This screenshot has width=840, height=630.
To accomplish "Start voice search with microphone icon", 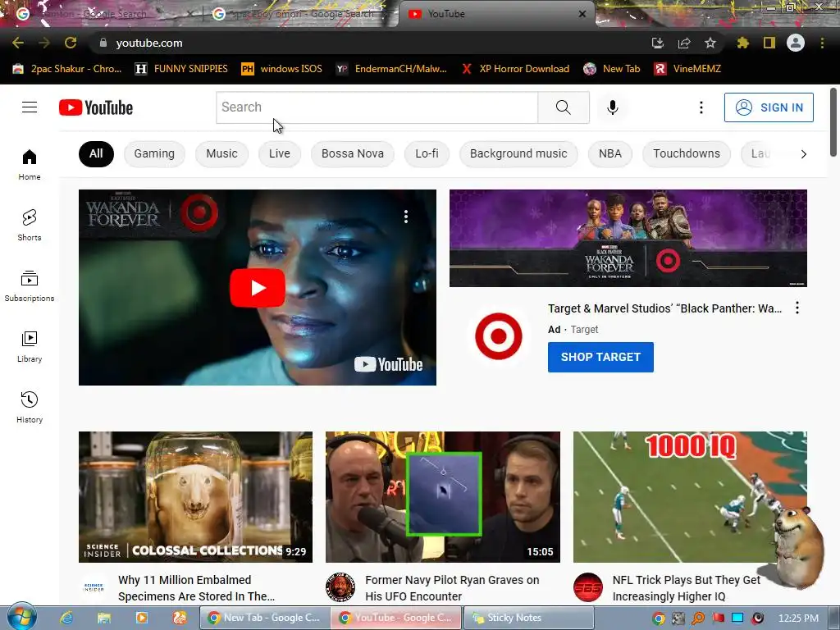I will click(x=612, y=107).
